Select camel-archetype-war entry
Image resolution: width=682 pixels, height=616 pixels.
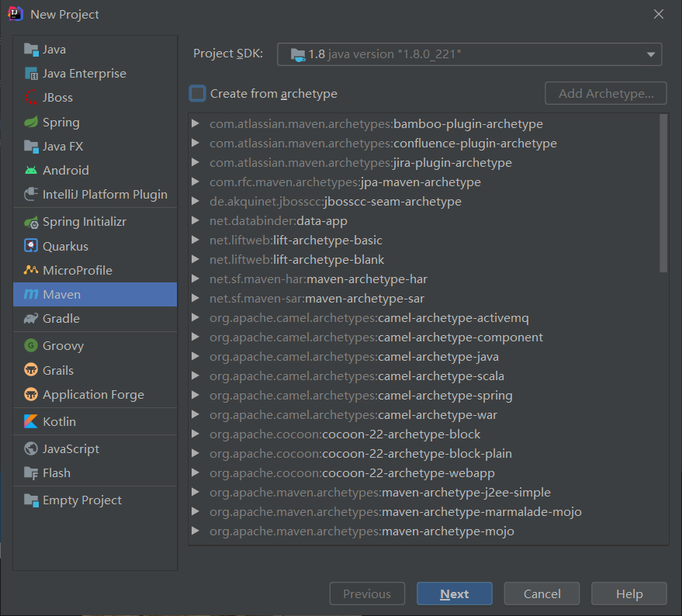(353, 414)
